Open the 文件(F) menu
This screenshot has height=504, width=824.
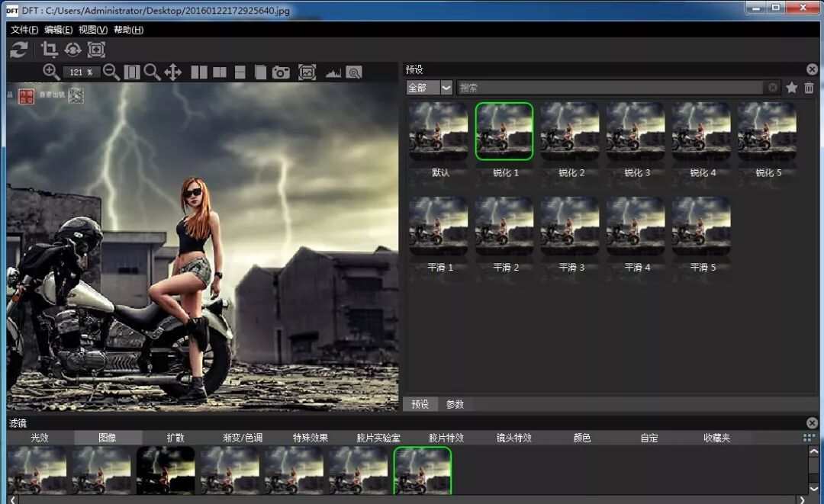(24, 30)
